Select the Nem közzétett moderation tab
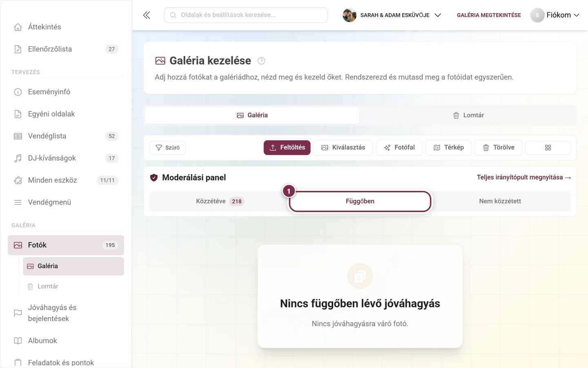 click(x=500, y=201)
